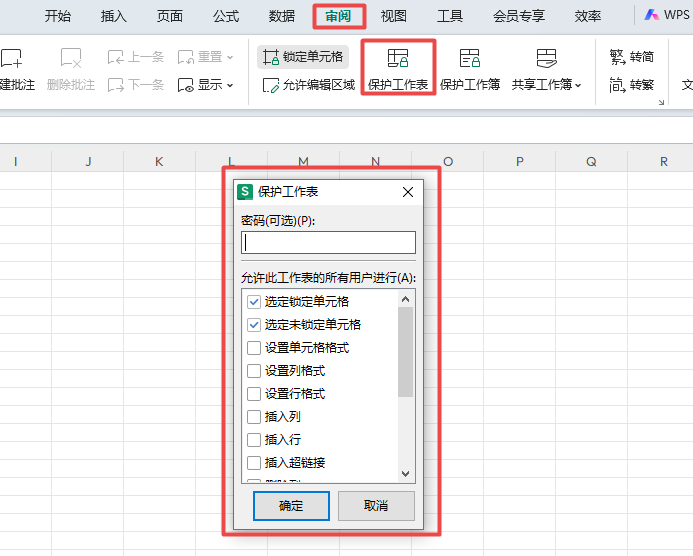Click the delete comment (删除批注) icon
This screenshot has width=693, height=556.
71,58
